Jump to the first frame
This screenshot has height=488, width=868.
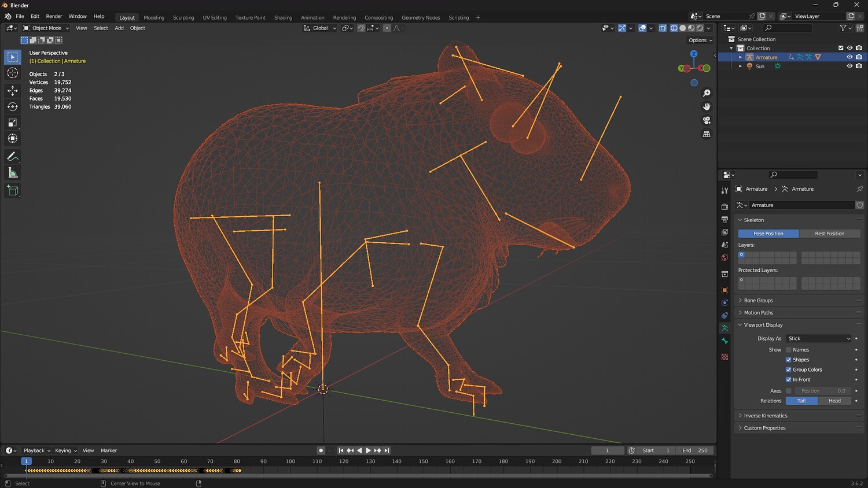point(341,450)
